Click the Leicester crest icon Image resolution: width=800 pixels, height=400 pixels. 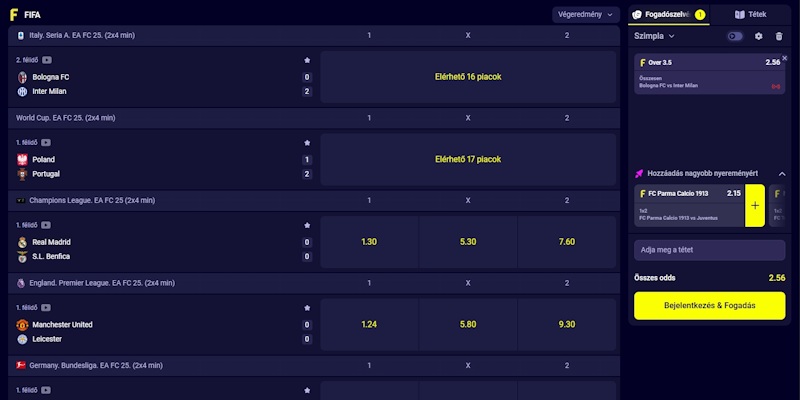(x=22, y=339)
